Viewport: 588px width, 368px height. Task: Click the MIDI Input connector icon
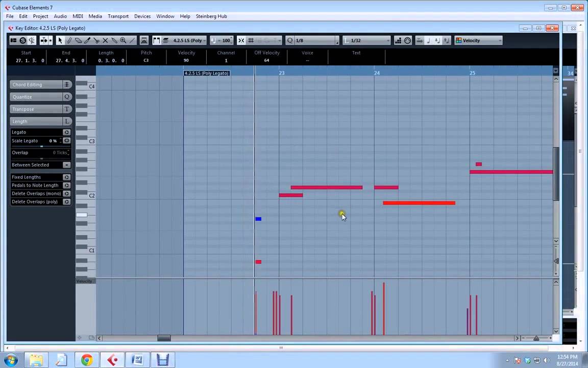click(x=408, y=40)
